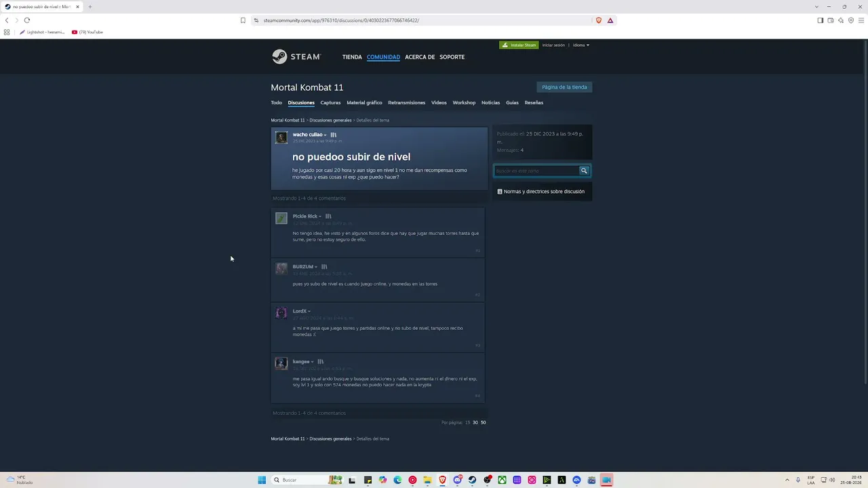The image size is (868, 488).
Task: Click the Página de la tienda button
Action: click(x=564, y=87)
